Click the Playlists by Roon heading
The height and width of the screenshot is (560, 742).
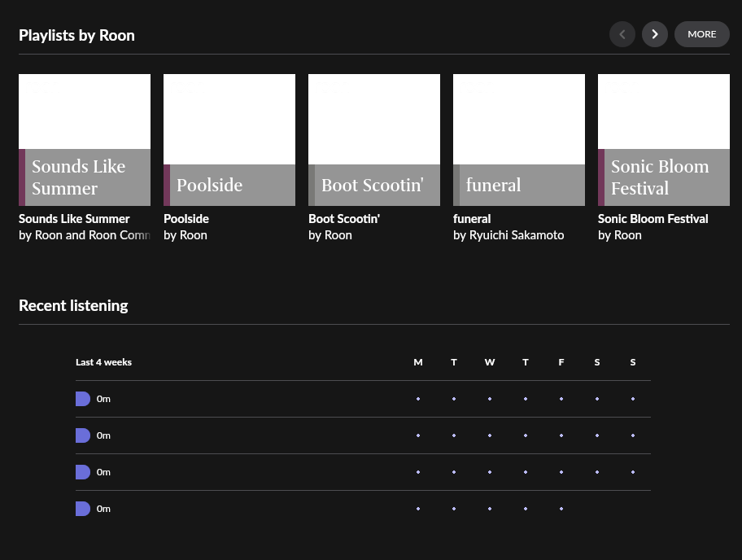click(76, 36)
